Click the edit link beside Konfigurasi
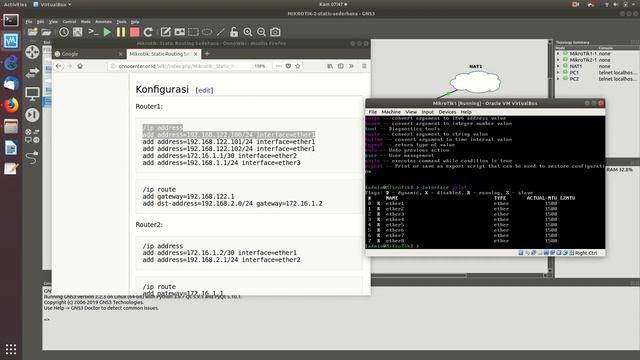This screenshot has width=640, height=360. coord(204,90)
